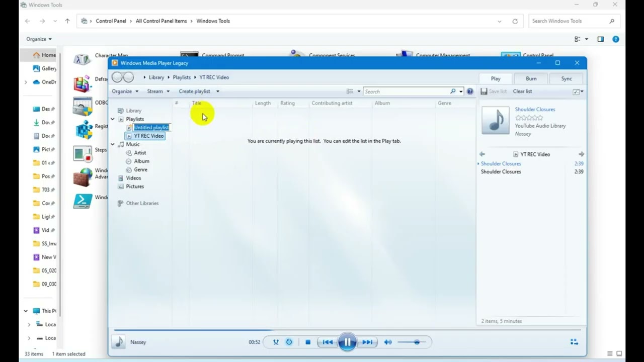Collapse the Music tree node

(113, 144)
